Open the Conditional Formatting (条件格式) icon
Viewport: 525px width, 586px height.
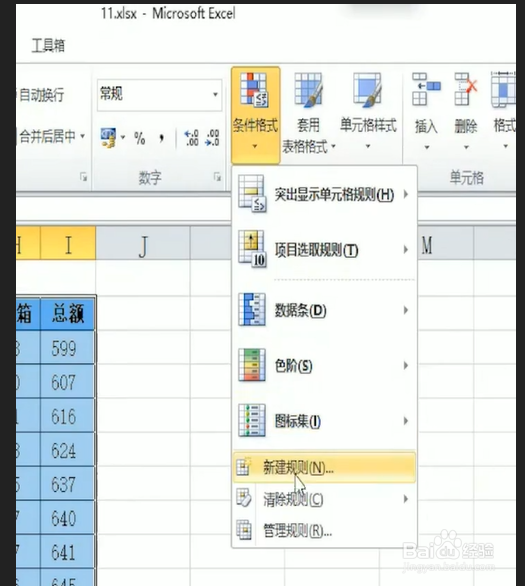click(x=254, y=90)
